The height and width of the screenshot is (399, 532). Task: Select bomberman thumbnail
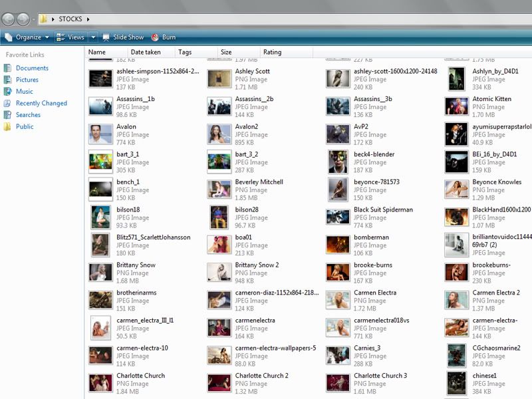[x=338, y=245]
